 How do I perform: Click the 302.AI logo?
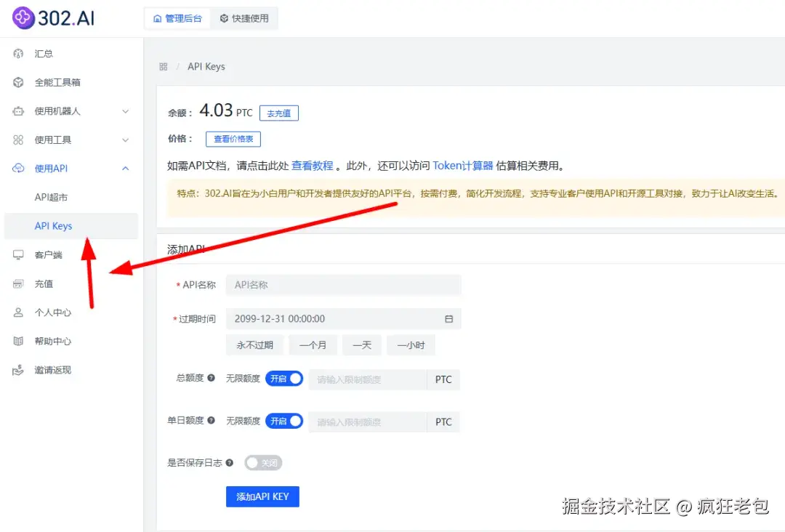pyautogui.click(x=52, y=17)
